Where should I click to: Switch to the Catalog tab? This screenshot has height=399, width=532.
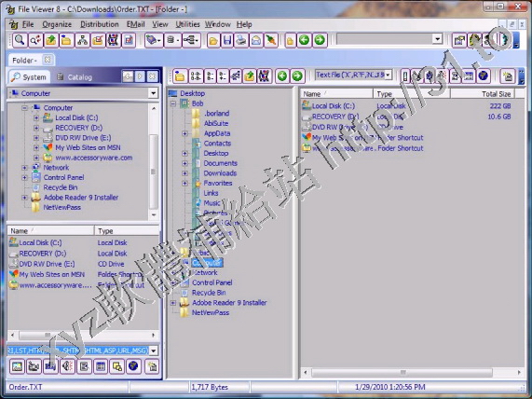point(75,77)
